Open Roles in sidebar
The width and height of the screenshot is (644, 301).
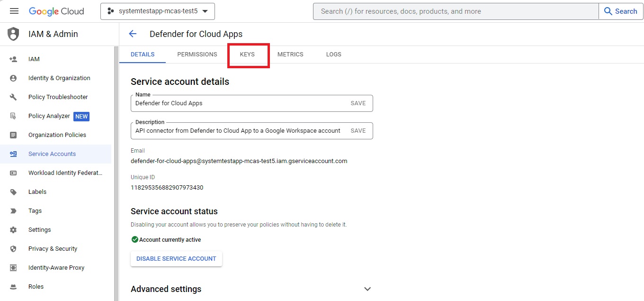click(36, 287)
